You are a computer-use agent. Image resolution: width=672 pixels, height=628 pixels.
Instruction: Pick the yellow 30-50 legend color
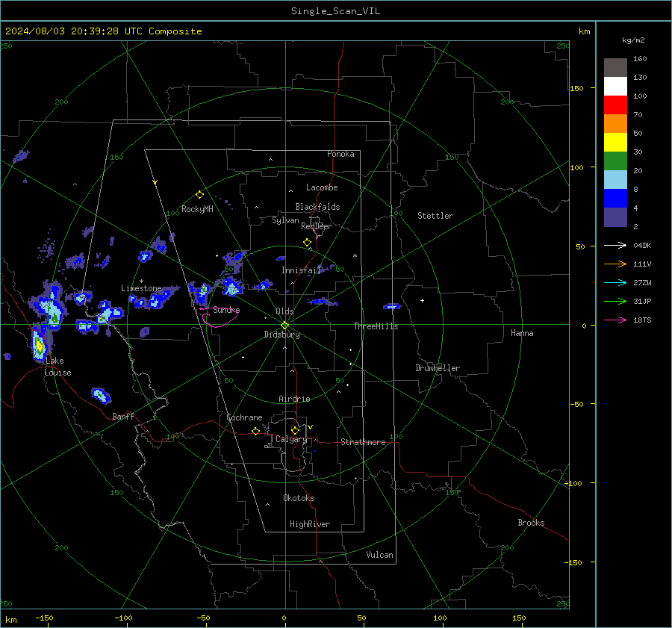click(615, 143)
